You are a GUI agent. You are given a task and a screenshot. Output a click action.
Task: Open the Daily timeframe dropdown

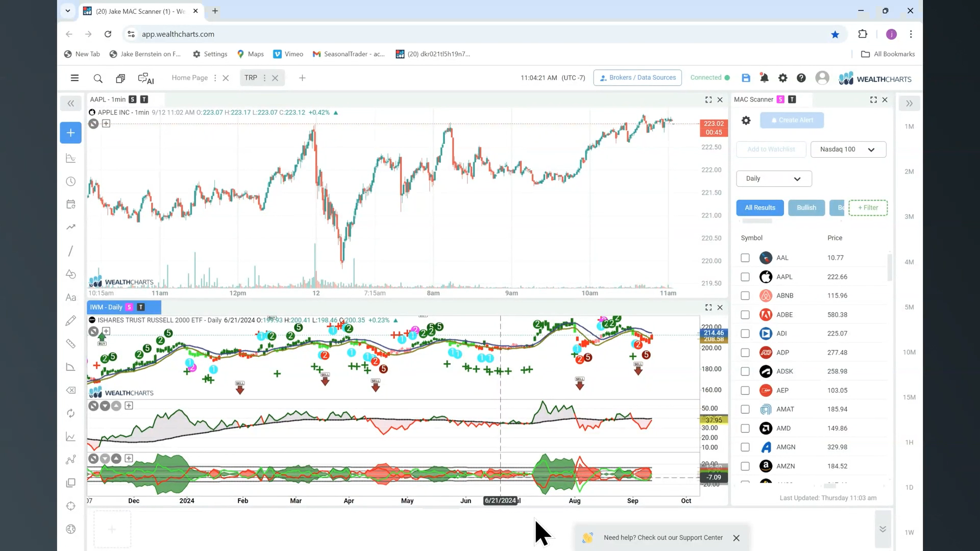774,179
